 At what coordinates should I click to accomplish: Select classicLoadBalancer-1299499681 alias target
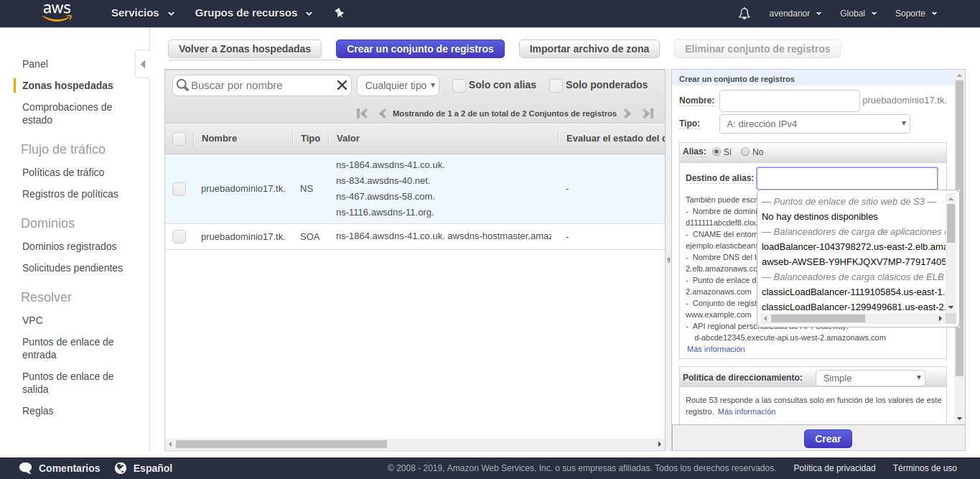point(853,307)
